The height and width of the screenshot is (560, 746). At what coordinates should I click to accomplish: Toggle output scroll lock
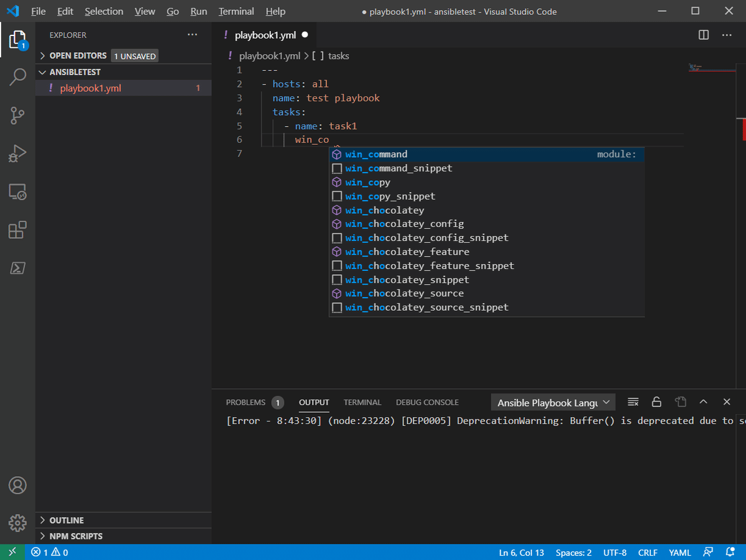pos(656,402)
